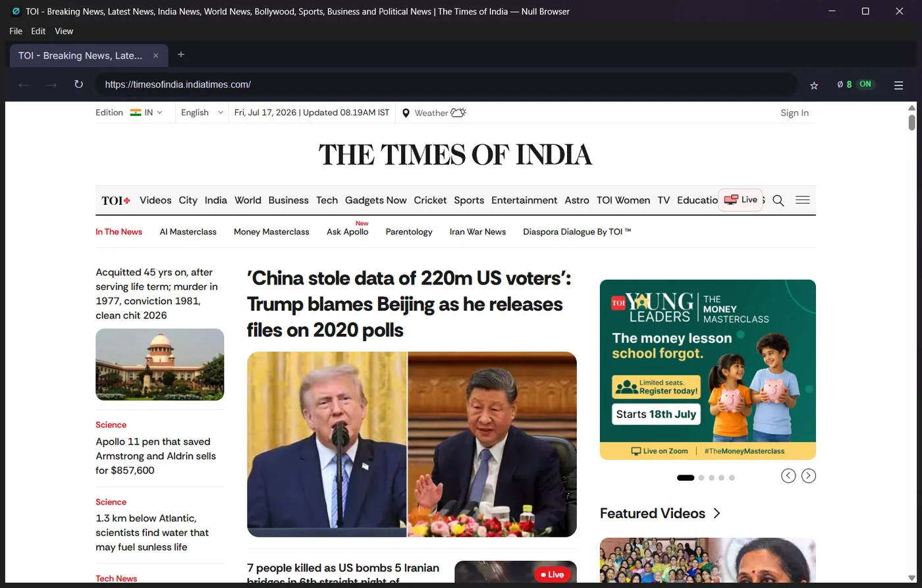This screenshot has height=588, width=922.
Task: Open the Gadgets Now nav section
Action: [x=376, y=200]
